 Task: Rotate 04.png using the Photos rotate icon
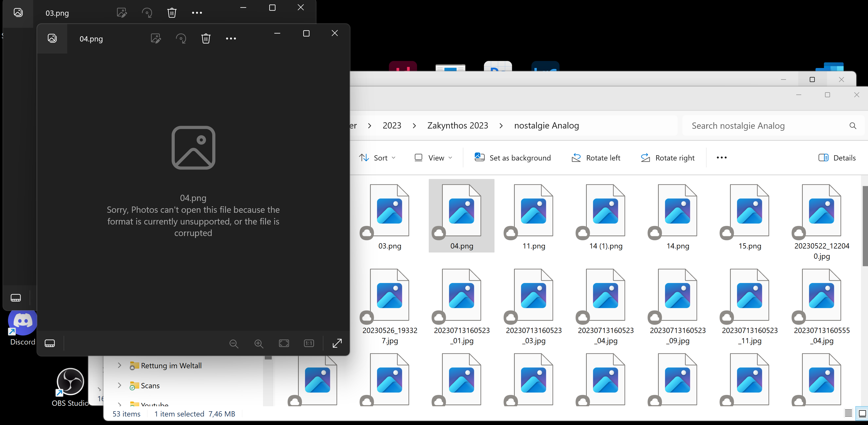181,38
